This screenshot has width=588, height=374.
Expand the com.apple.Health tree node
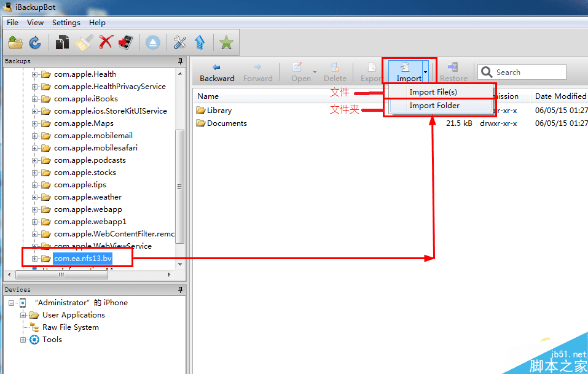click(x=34, y=74)
